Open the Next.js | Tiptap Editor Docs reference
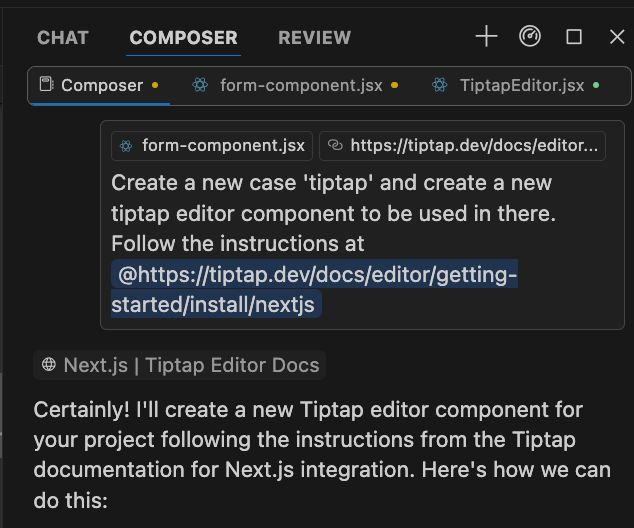Screen dimensions: 634x528 (x=190, y=365)
